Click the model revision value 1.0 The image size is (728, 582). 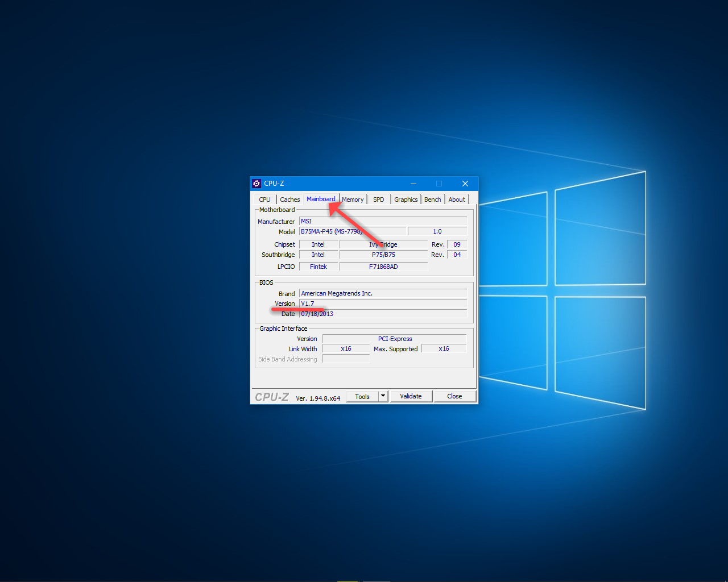click(437, 232)
